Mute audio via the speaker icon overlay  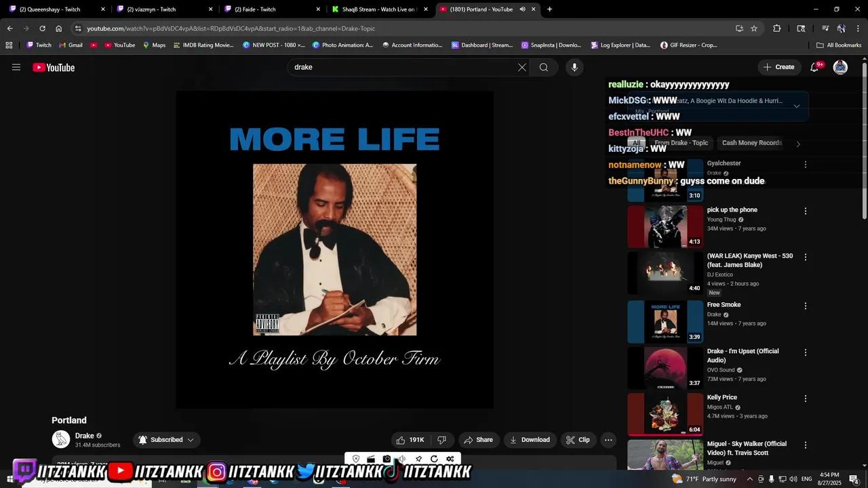click(x=401, y=459)
